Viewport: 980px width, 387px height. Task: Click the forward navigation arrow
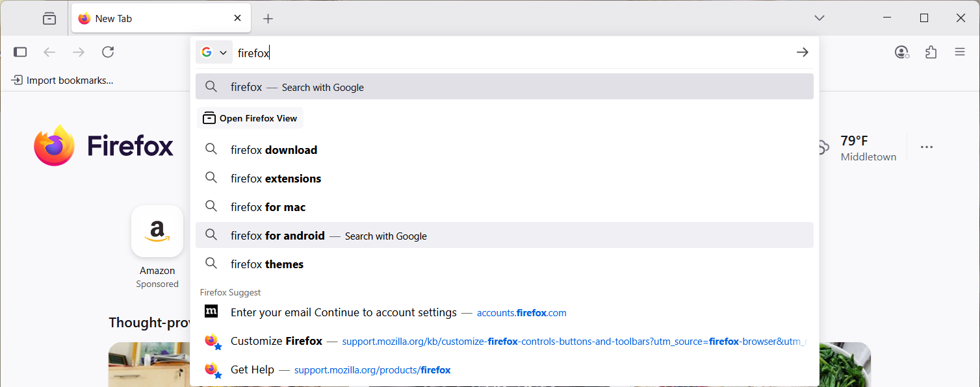79,52
